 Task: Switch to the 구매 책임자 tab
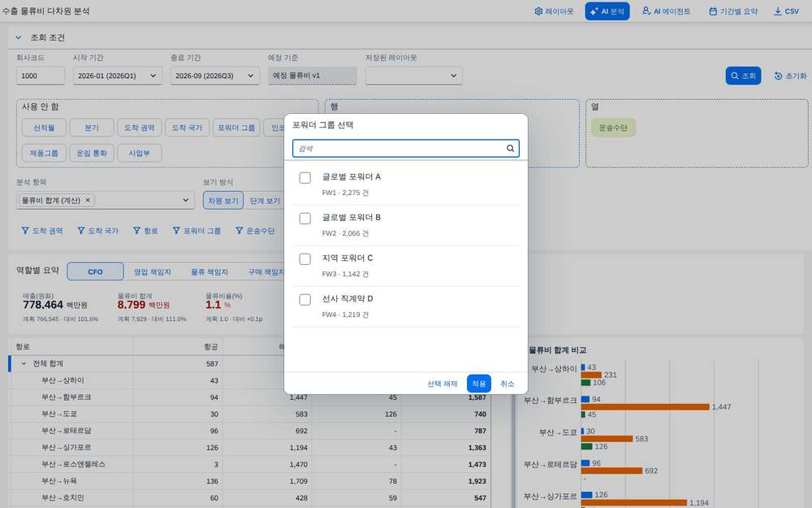[x=266, y=271]
